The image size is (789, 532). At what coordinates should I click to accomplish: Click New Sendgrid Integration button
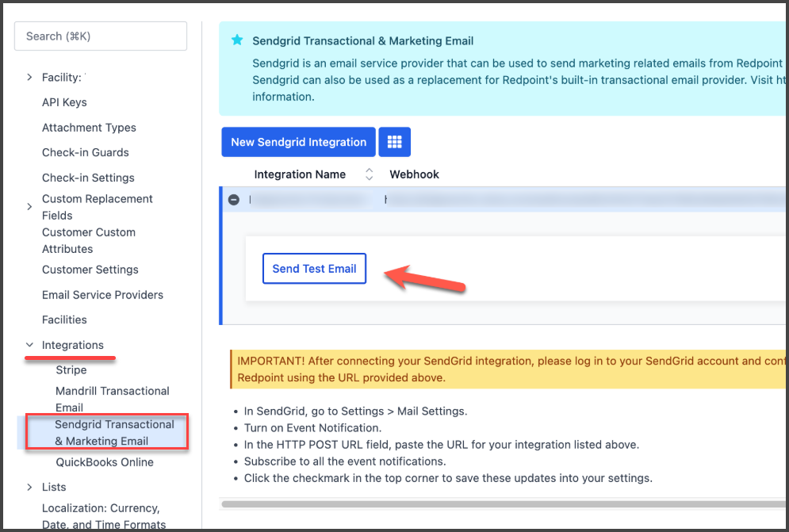tap(298, 143)
